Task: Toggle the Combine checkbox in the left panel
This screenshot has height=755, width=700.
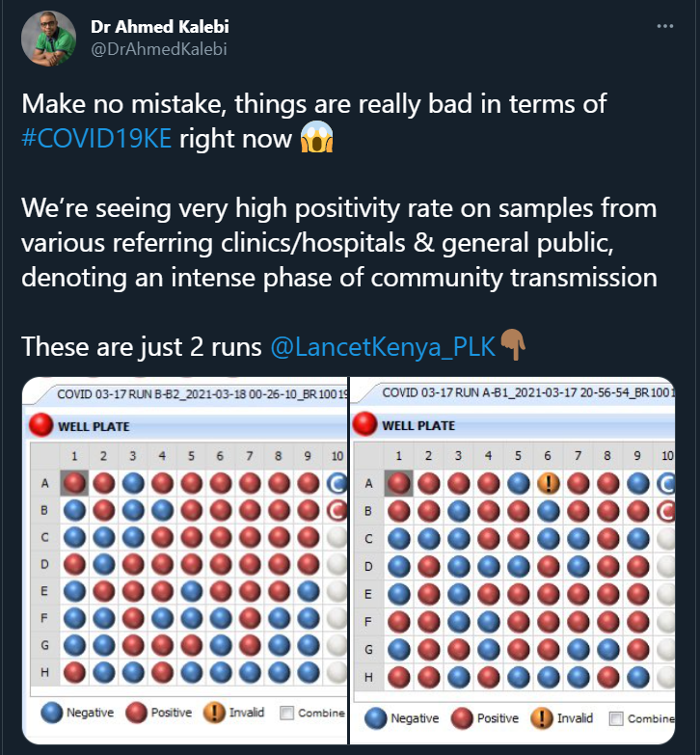Action: (287, 714)
